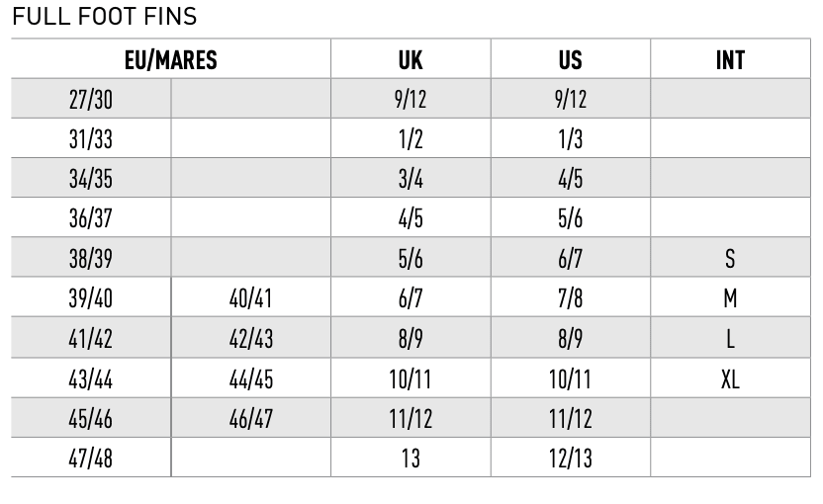Click the UK size 13 cell
This screenshot has width=823, height=504.
(411, 458)
